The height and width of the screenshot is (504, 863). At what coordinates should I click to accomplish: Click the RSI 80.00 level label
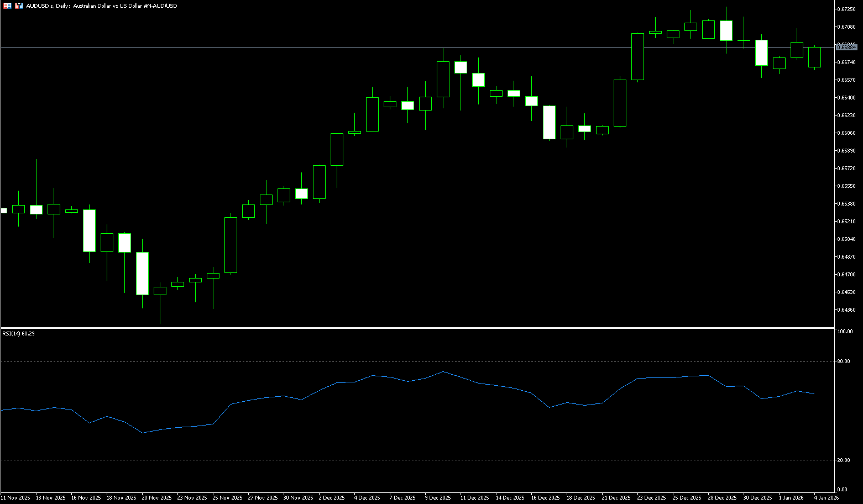(x=844, y=361)
